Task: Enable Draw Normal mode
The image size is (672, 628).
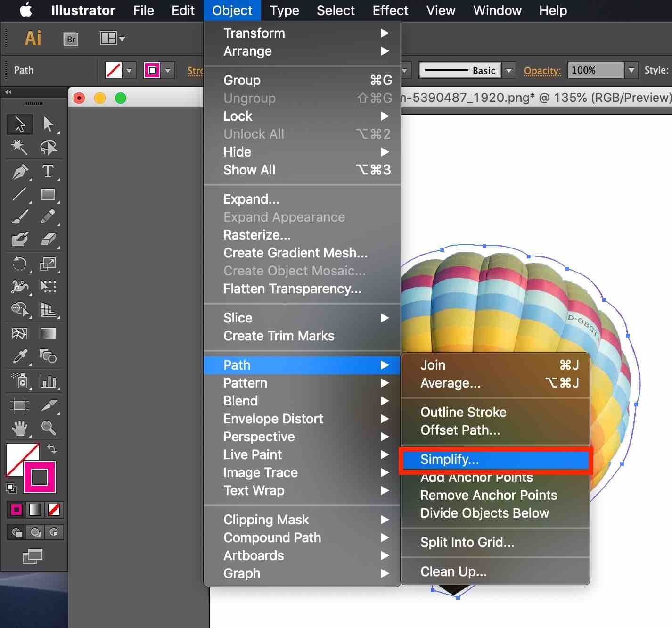Action: tap(16, 532)
